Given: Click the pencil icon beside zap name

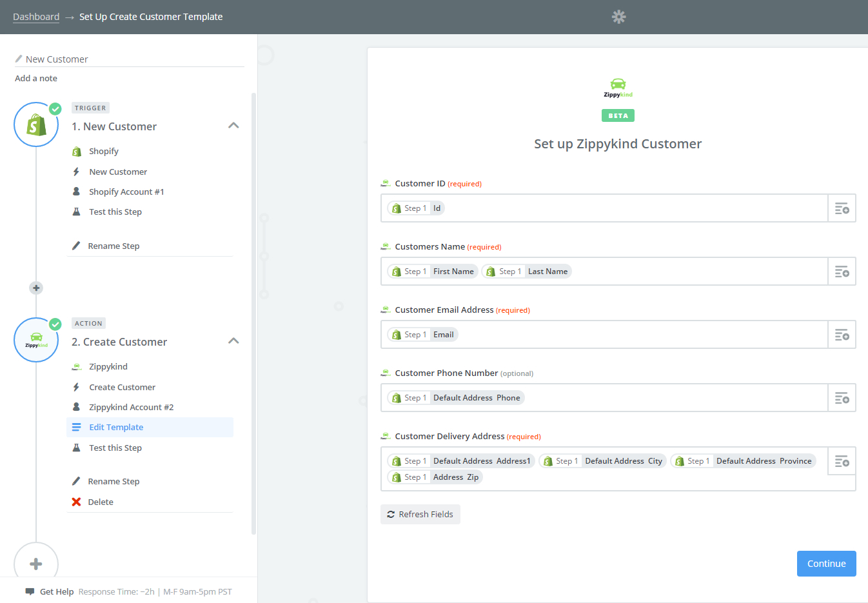Looking at the screenshot, I should (19, 59).
